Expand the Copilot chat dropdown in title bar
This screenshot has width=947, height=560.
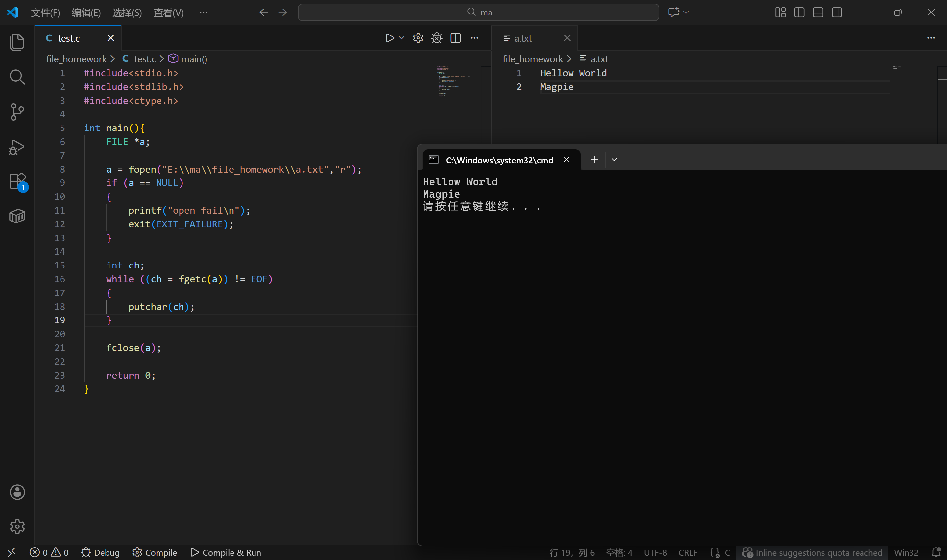coord(686,12)
